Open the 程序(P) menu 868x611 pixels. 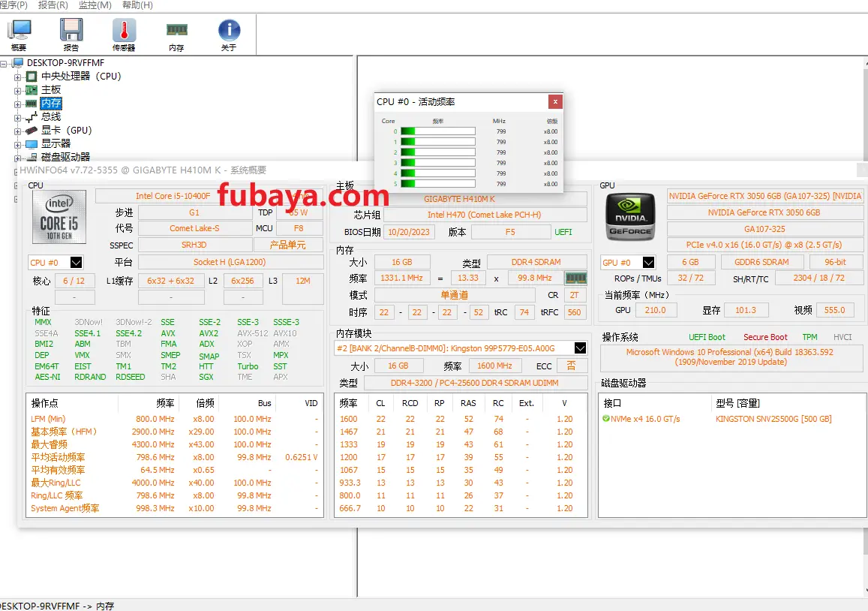(x=14, y=5)
